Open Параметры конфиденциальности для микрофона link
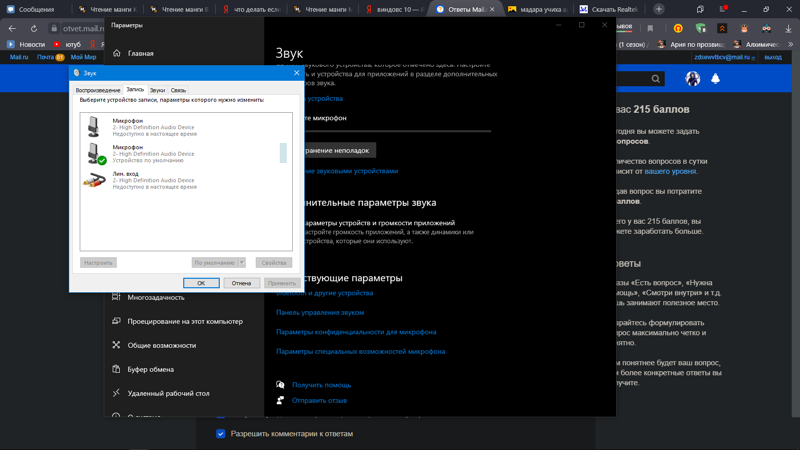Screen dimensions: 800x450 click(356, 332)
